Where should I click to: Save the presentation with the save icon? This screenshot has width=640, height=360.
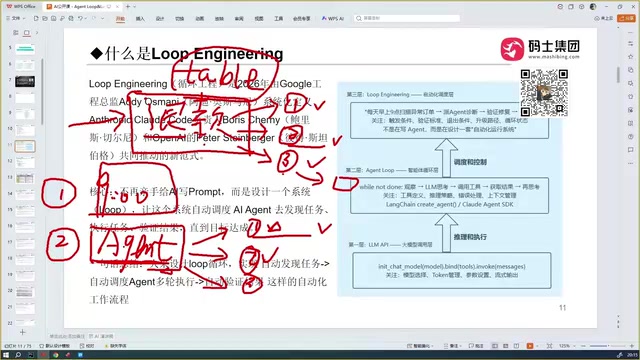[53, 18]
